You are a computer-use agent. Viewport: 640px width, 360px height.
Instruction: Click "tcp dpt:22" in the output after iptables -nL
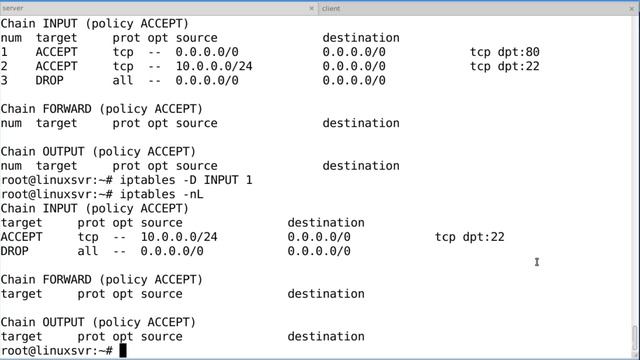pyautogui.click(x=469, y=237)
